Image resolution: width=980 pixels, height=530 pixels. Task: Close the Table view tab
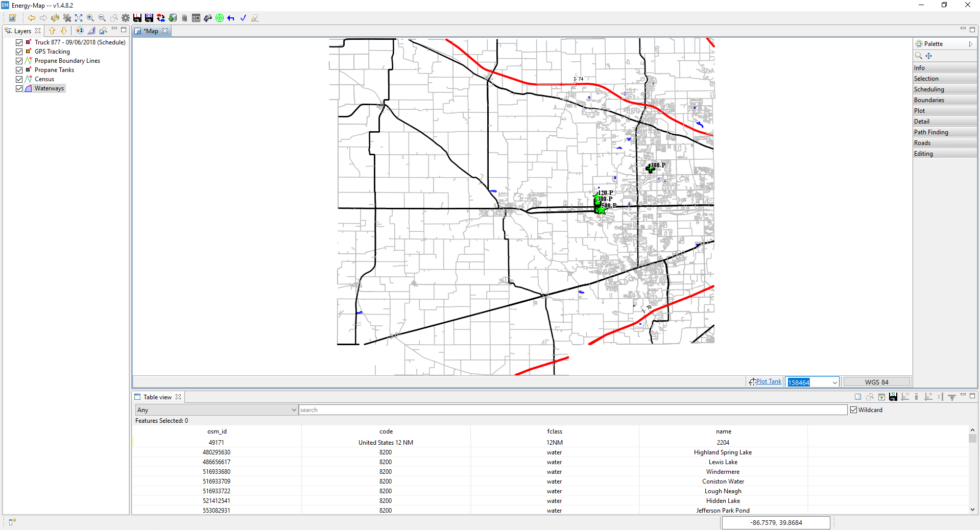[x=178, y=397]
